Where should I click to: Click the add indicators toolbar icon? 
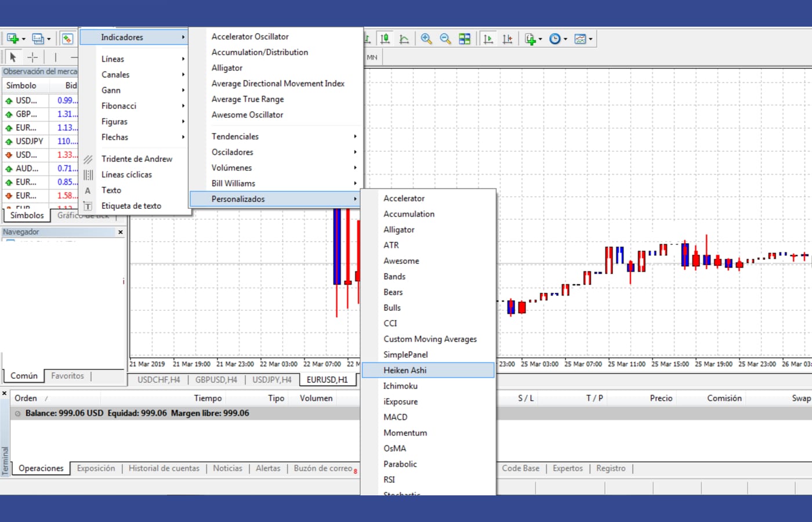tap(530, 39)
